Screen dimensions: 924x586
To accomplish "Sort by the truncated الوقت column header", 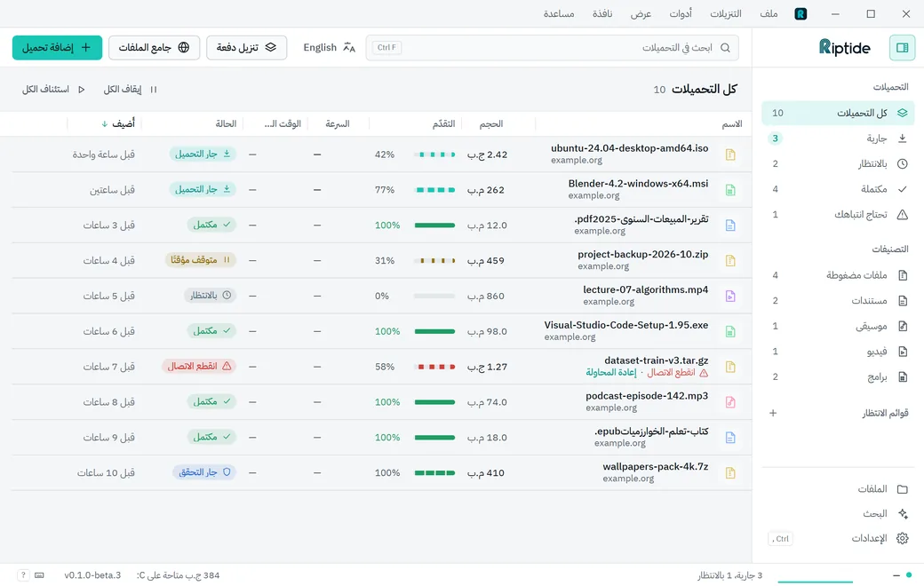I will 283,123.
